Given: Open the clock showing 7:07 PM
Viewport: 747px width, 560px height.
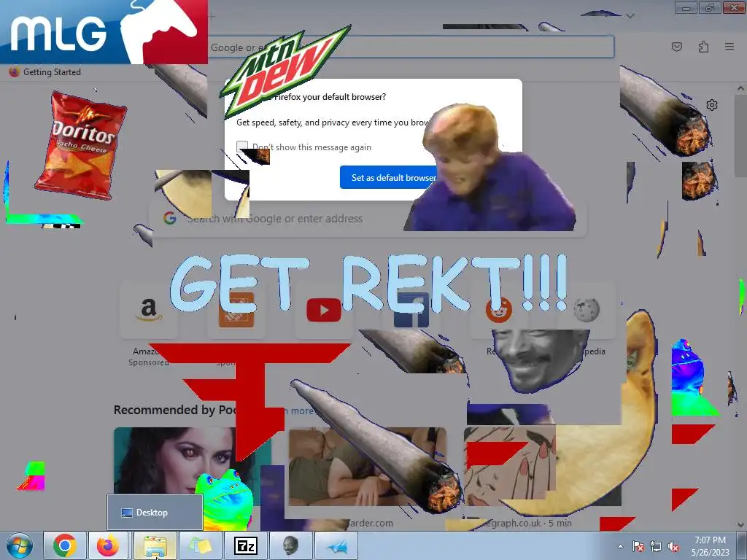Looking at the screenshot, I should point(710,540).
